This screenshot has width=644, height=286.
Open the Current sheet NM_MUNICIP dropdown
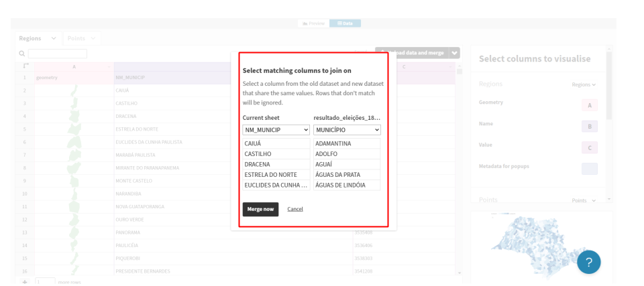(276, 129)
